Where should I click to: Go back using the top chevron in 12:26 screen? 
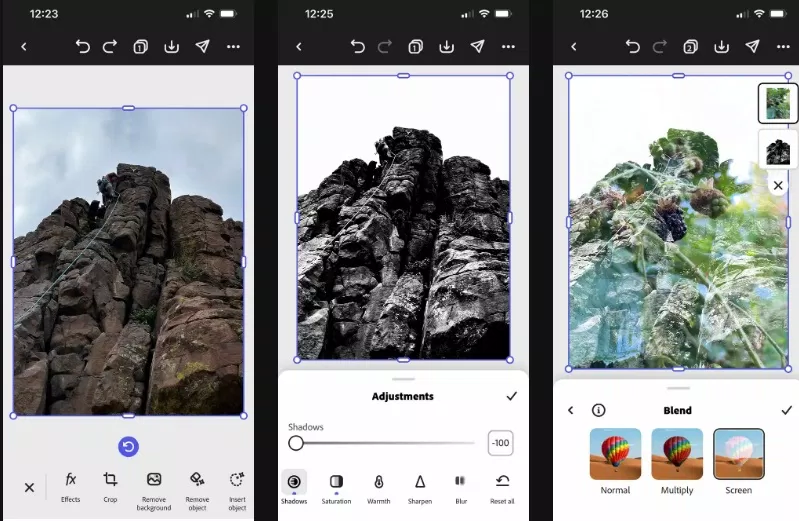coord(574,47)
